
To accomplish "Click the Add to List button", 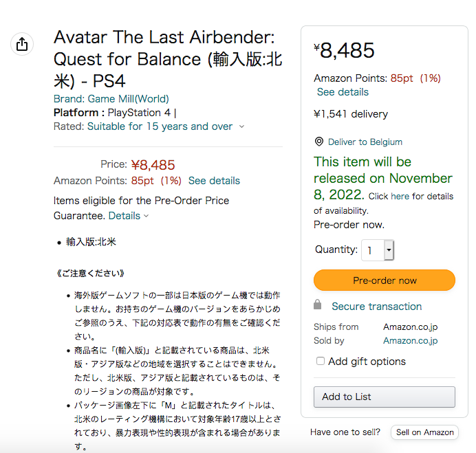I will (384, 397).
